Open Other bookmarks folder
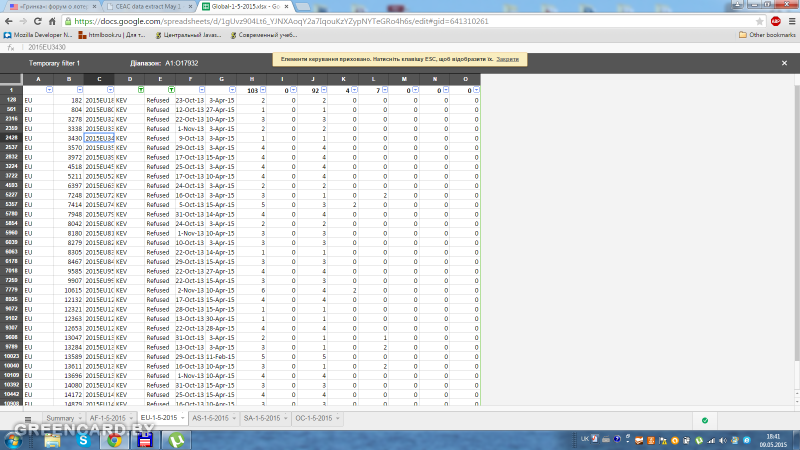The image size is (800, 450). pyautogui.click(x=766, y=34)
